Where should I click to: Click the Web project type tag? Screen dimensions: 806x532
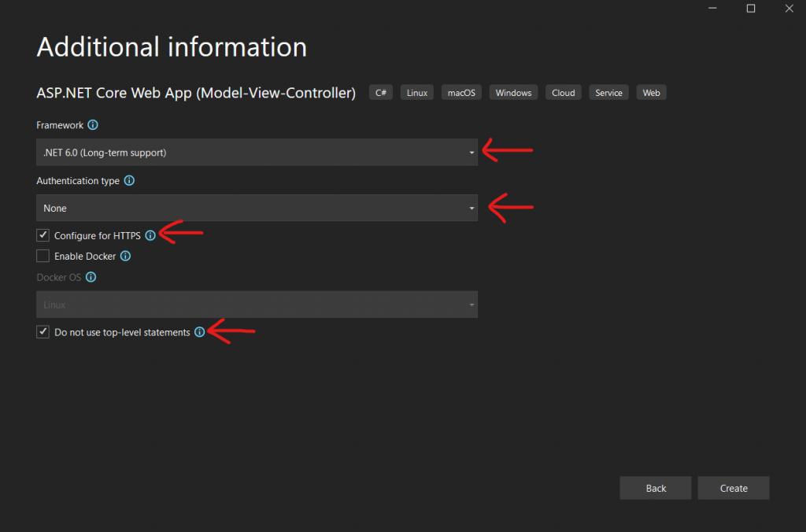pyautogui.click(x=651, y=93)
